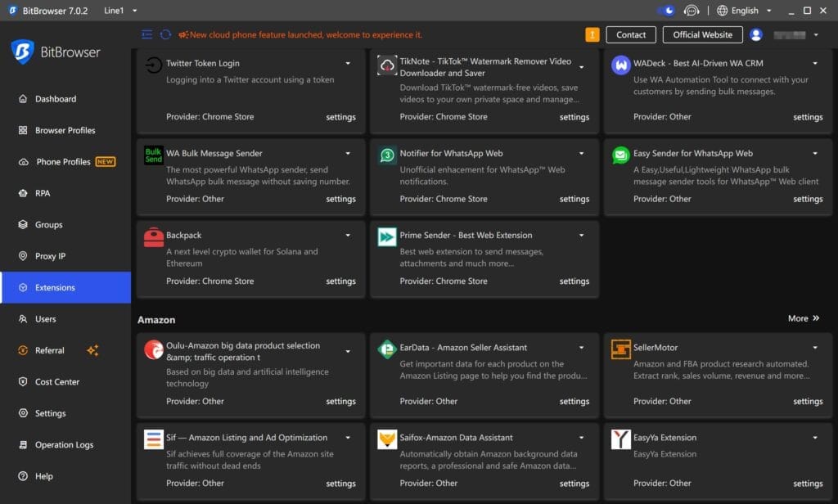The width and height of the screenshot is (838, 504).
Task: Open Proxy IP page
Action: coord(65,256)
